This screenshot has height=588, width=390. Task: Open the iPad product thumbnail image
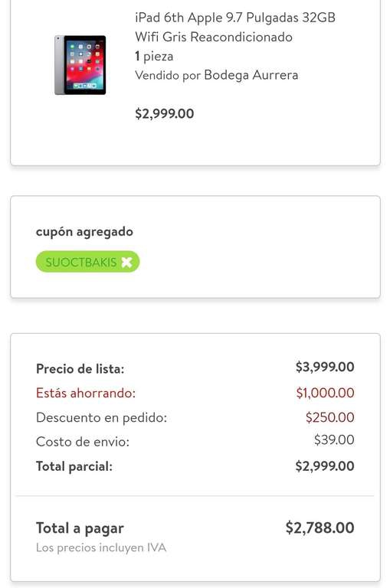pyautogui.click(x=80, y=65)
